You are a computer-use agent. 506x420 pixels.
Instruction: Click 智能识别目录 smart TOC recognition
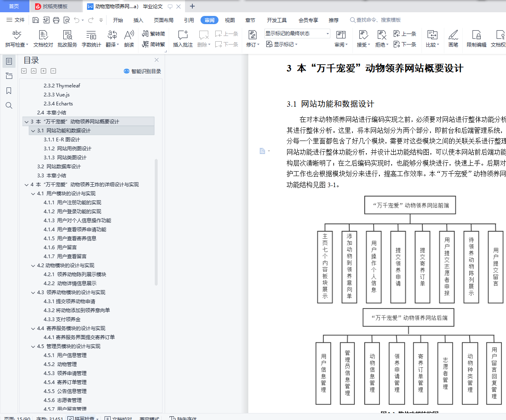point(142,71)
